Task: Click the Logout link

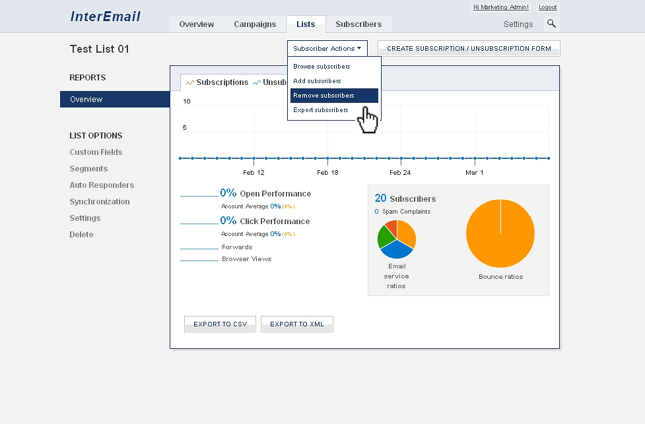Action: (548, 7)
